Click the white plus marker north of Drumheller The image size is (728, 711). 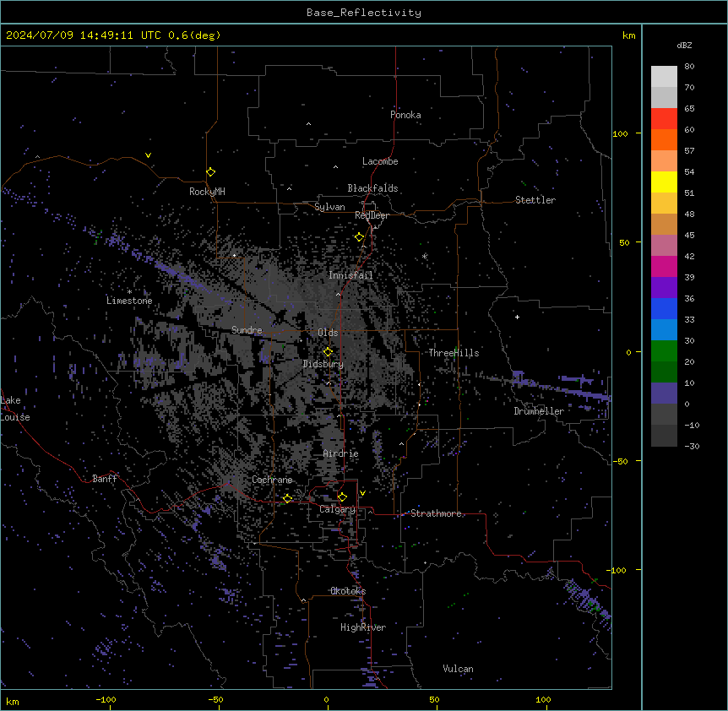(517, 317)
